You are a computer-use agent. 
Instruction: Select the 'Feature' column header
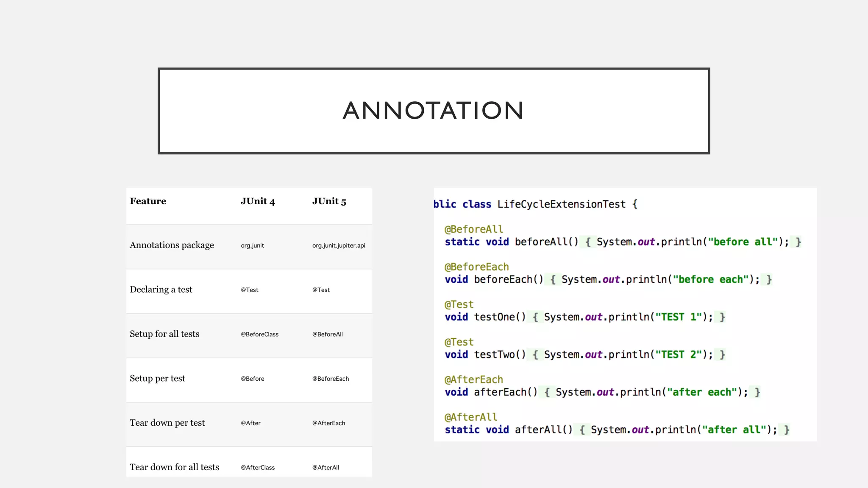pyautogui.click(x=148, y=201)
